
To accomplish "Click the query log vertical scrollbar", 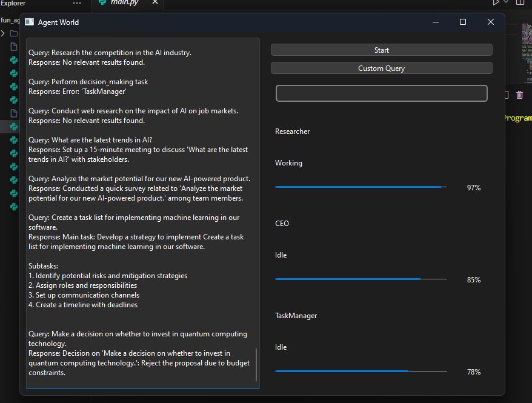I will 256,364.
